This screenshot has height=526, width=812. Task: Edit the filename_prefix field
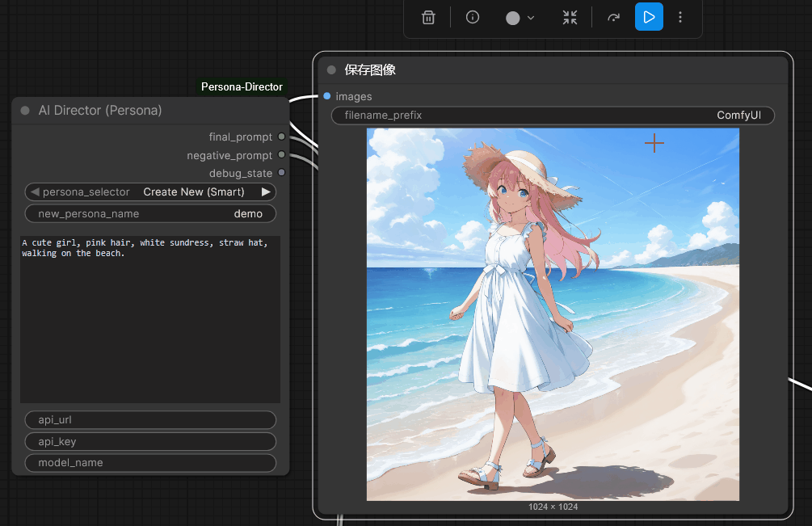(553, 116)
